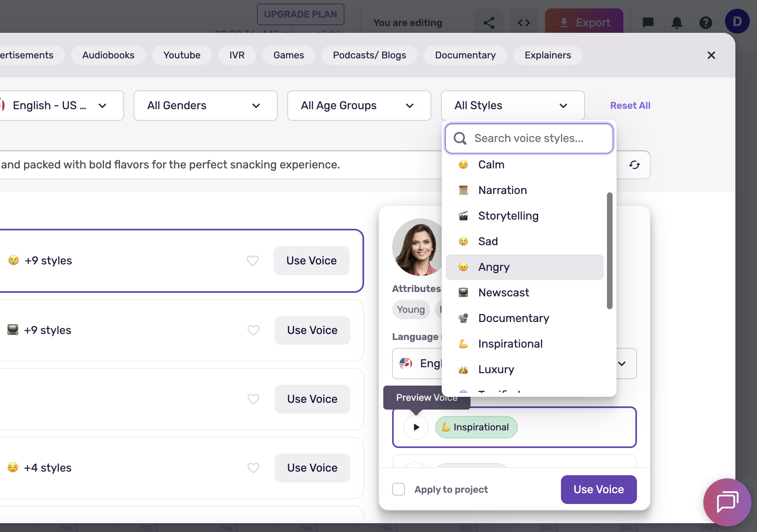
Task: Collapse the All Styles dropdown
Action: [x=513, y=106]
